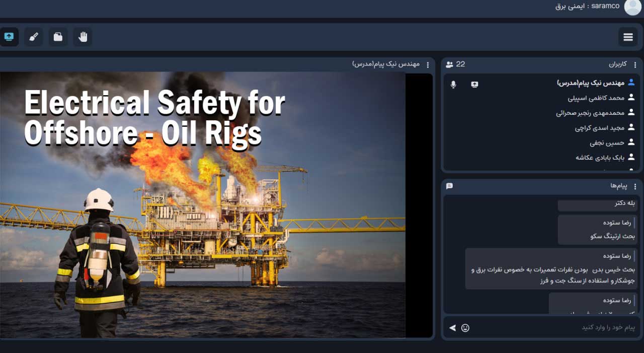The width and height of the screenshot is (644, 353).
Task: Toggle the screen sharing button
Action: tap(9, 37)
